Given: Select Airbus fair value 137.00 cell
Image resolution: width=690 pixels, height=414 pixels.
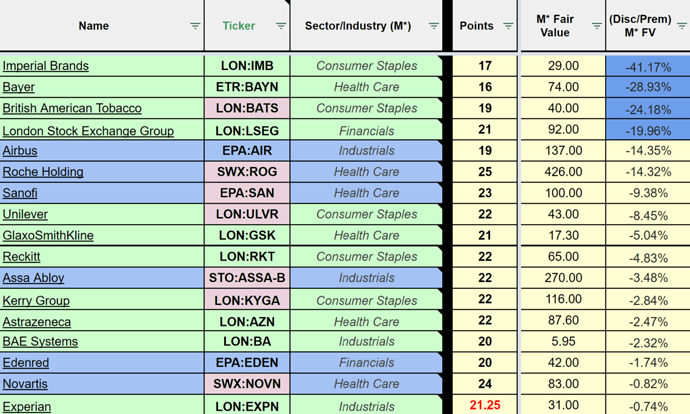Looking at the screenshot, I should point(563,151).
